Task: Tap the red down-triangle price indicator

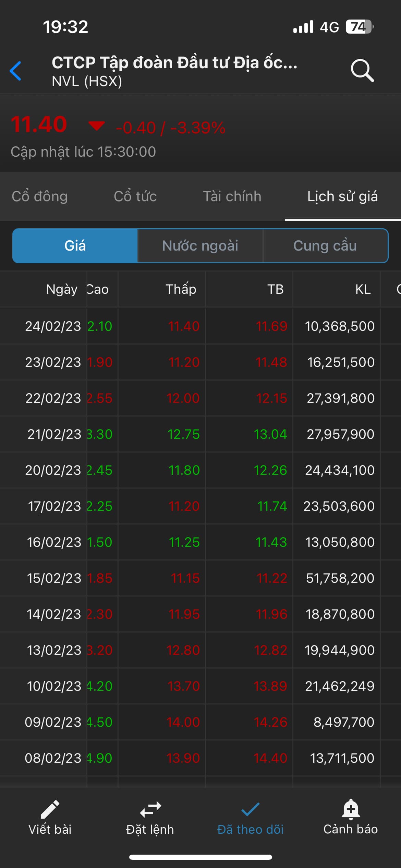Action: (97, 125)
